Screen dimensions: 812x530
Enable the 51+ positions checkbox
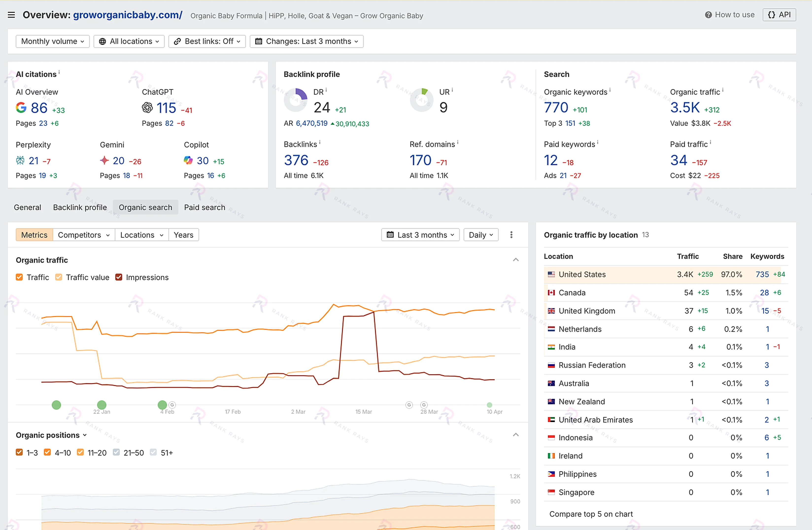(153, 453)
